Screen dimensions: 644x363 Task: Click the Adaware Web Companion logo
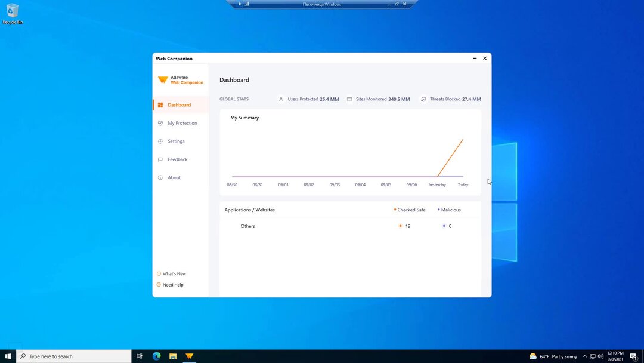[x=180, y=80]
